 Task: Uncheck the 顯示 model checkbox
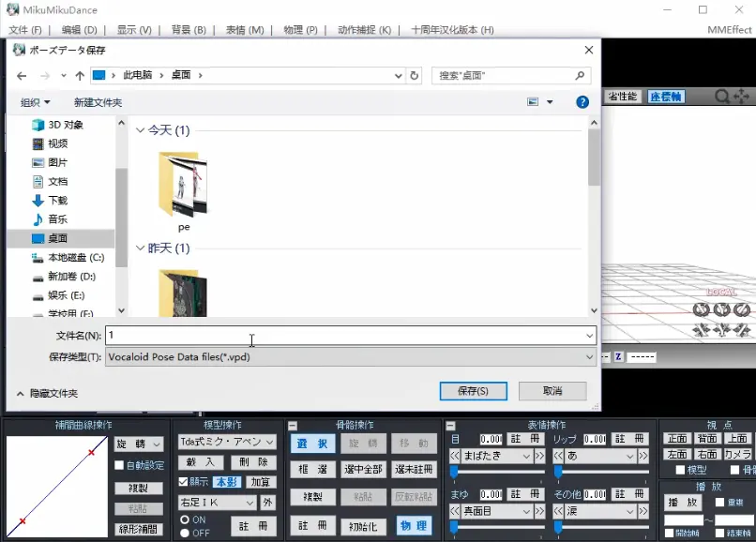tap(183, 481)
